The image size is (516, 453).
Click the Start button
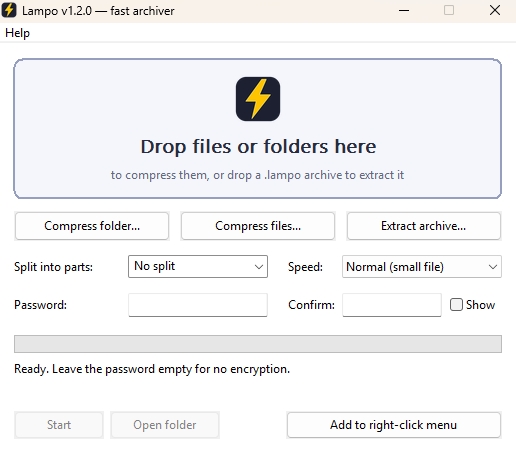click(x=59, y=425)
